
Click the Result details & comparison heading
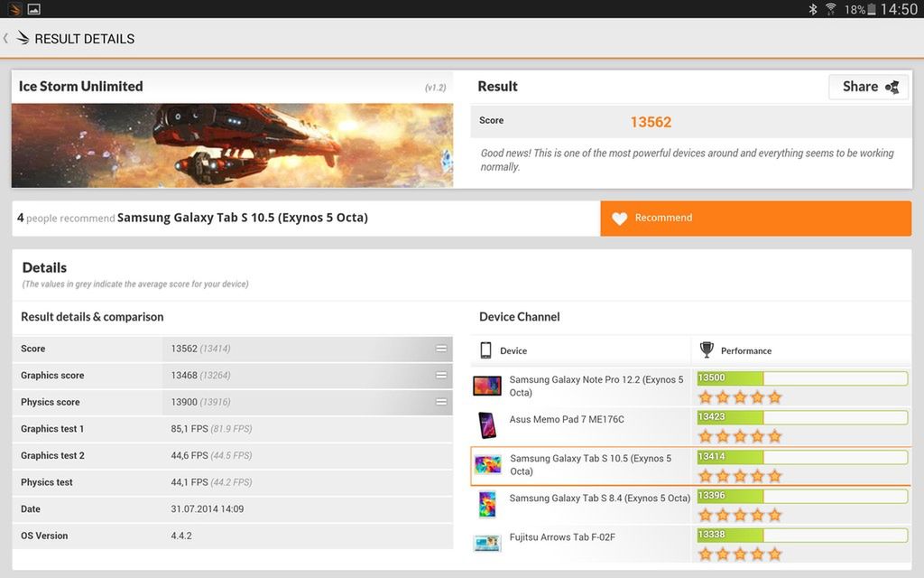click(x=92, y=317)
